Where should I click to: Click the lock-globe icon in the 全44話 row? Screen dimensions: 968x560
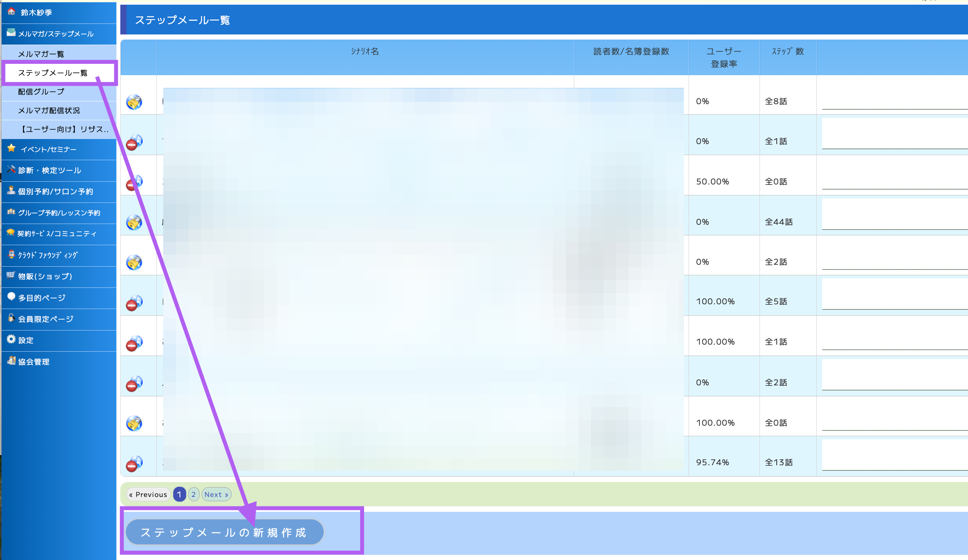(x=134, y=222)
